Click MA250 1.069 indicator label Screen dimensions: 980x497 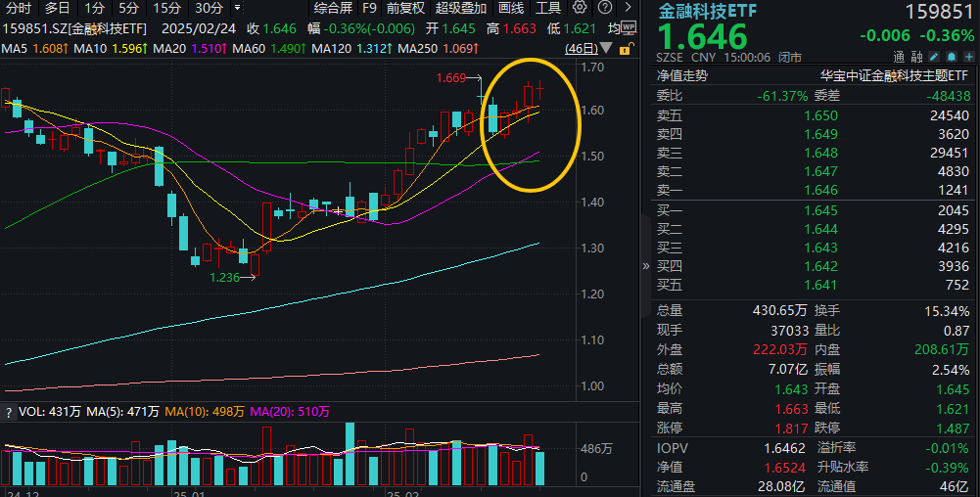(439, 49)
